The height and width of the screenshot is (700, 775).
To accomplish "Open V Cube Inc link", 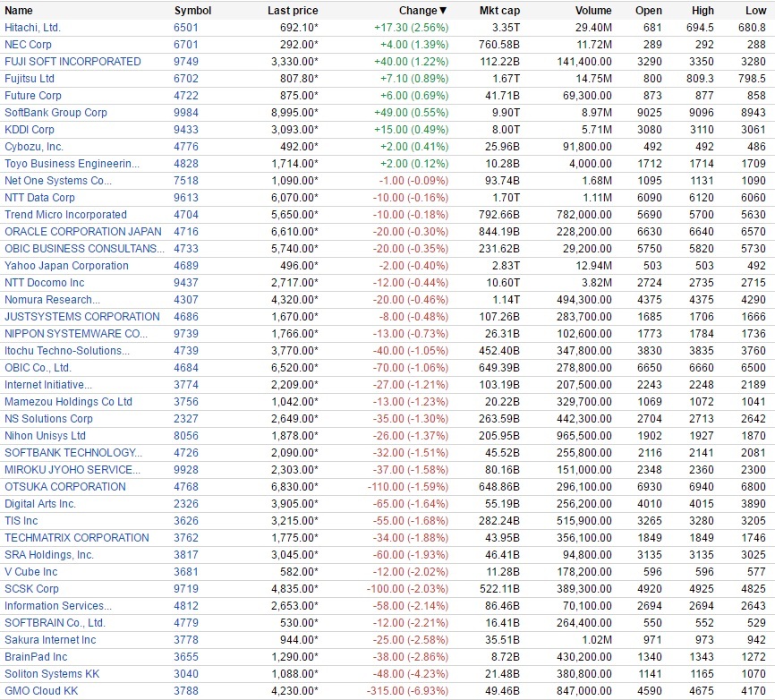I will 31,572.
